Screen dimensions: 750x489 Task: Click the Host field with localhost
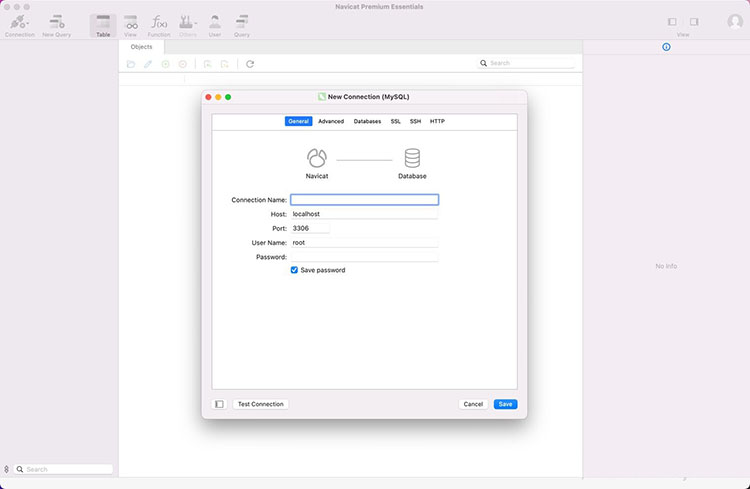(x=364, y=214)
